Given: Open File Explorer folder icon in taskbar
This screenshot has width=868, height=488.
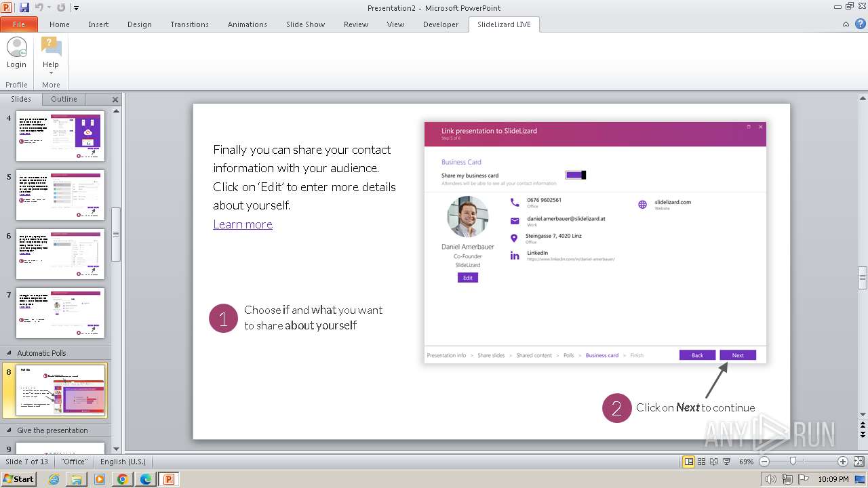Looking at the screenshot, I should click(x=77, y=479).
